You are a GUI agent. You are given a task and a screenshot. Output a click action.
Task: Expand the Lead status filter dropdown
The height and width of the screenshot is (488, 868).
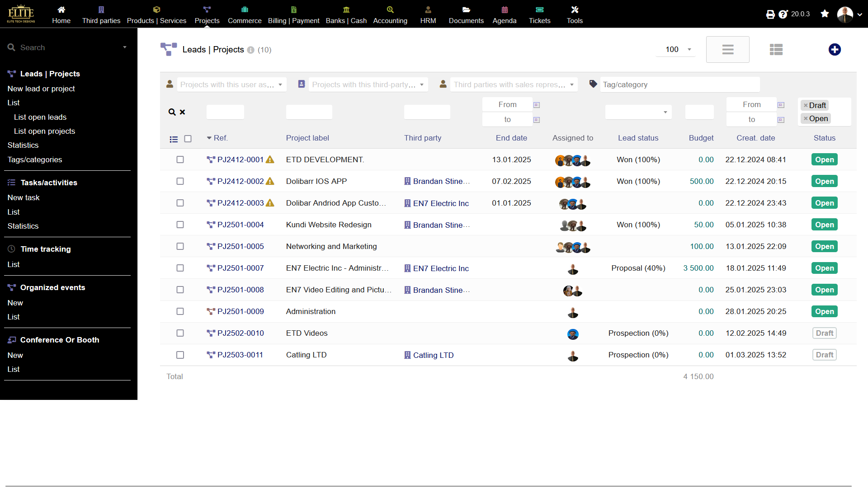[638, 112]
